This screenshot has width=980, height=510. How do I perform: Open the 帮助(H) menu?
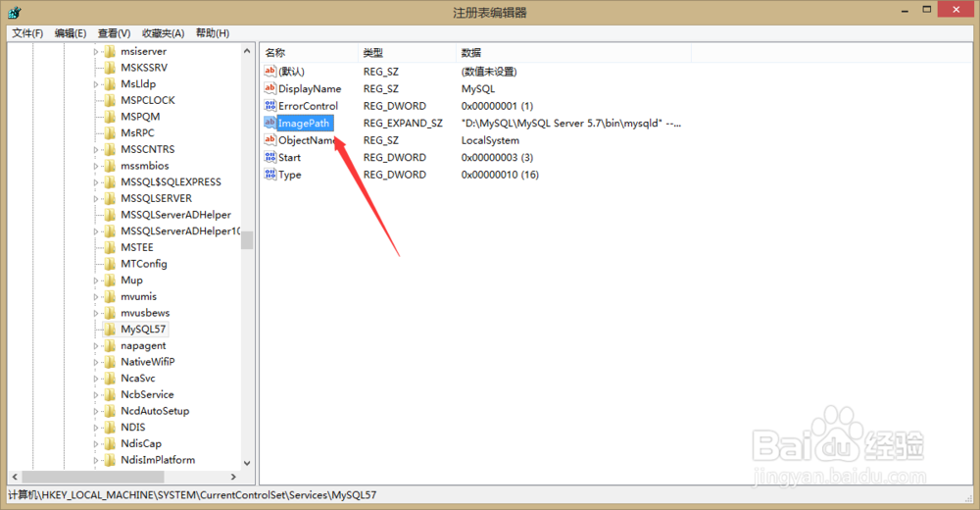tap(213, 33)
